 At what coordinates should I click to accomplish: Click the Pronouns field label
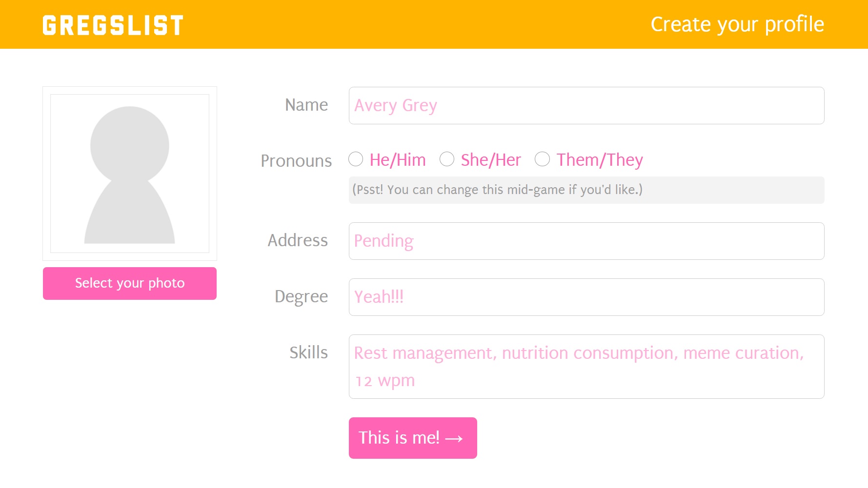click(x=296, y=161)
